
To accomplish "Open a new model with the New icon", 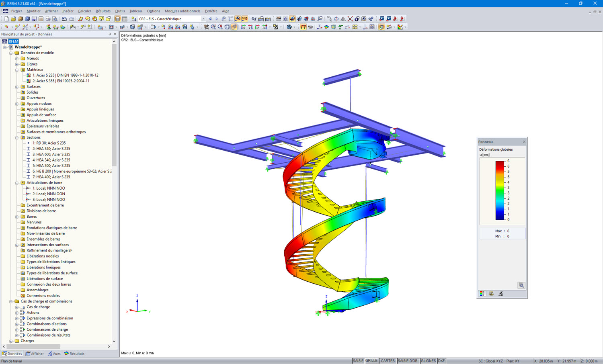I will tap(6, 19).
